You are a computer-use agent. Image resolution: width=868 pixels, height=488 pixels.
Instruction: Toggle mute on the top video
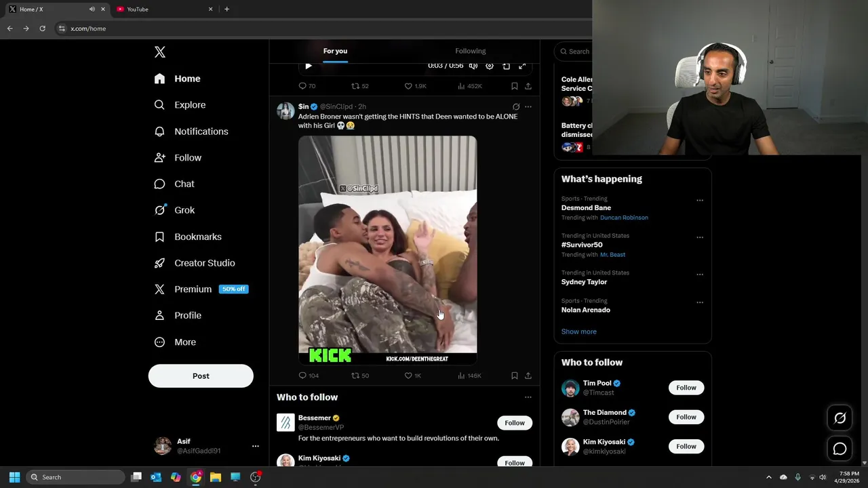[x=473, y=66]
